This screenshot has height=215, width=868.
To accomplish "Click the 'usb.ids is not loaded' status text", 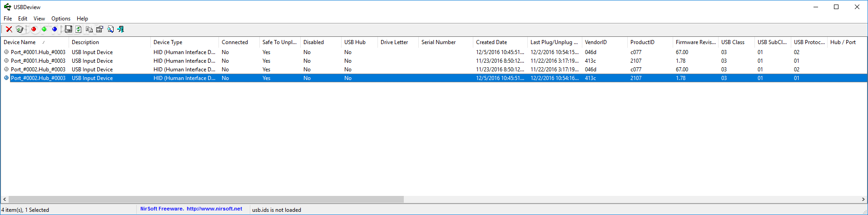I will (277, 210).
